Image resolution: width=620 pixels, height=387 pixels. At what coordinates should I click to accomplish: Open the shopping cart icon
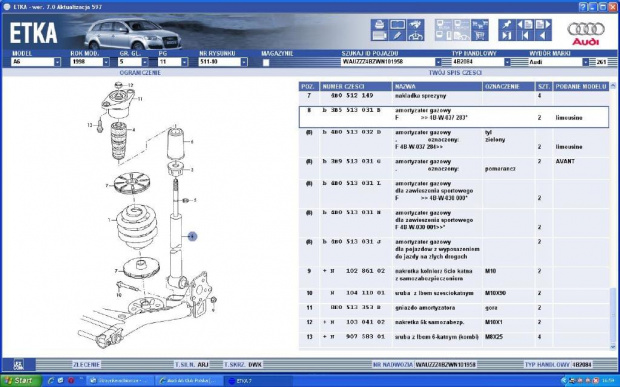[480, 36]
